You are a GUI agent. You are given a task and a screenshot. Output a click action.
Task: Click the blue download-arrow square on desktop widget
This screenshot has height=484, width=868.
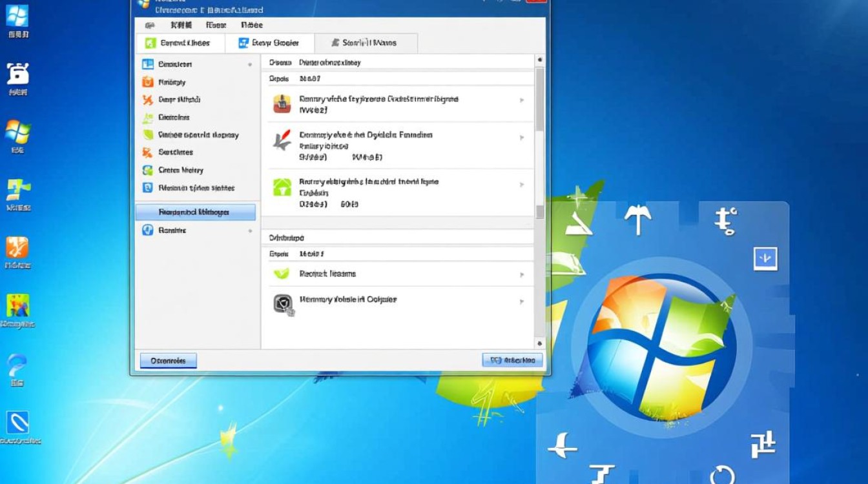coord(765,259)
